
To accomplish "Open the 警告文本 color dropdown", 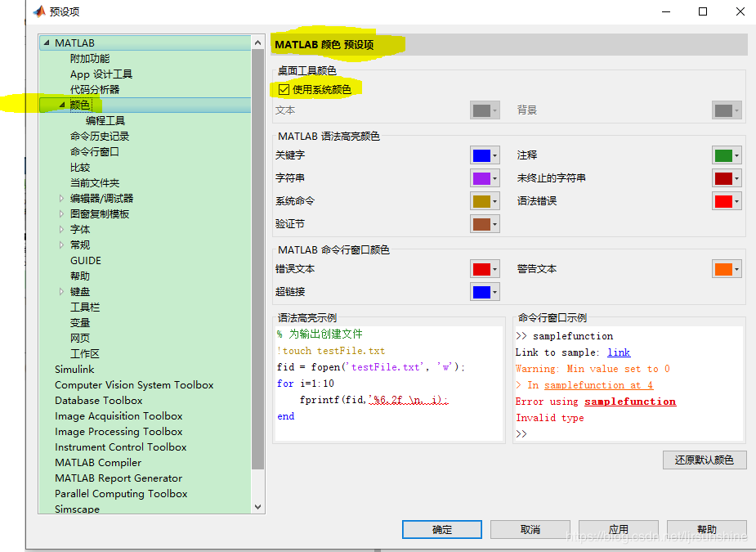I will click(727, 269).
